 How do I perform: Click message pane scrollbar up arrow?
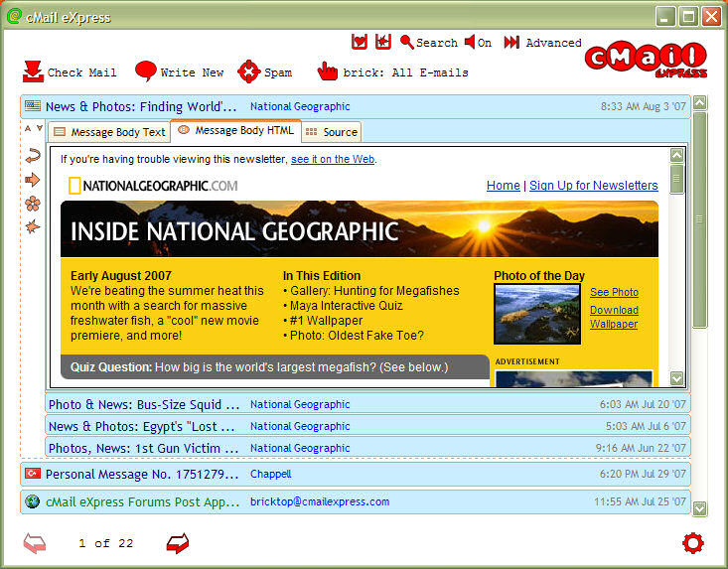click(677, 156)
